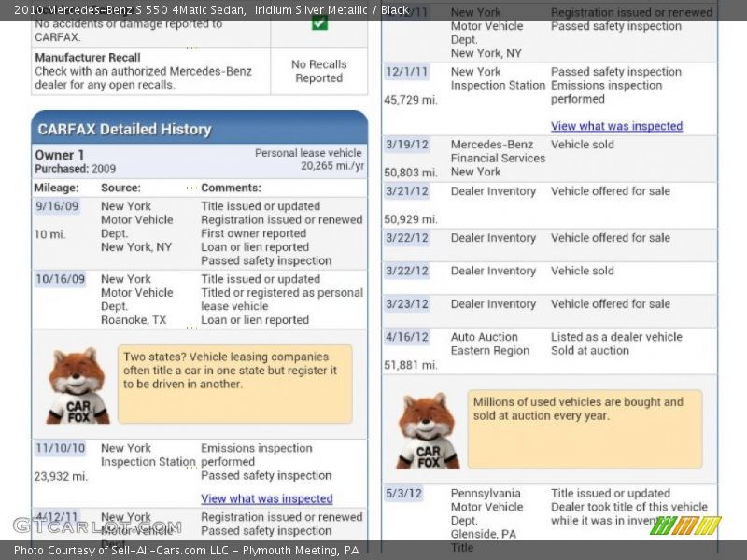Click the 'Two states?' tip box
This screenshot has height=560, width=747.
coord(235,384)
